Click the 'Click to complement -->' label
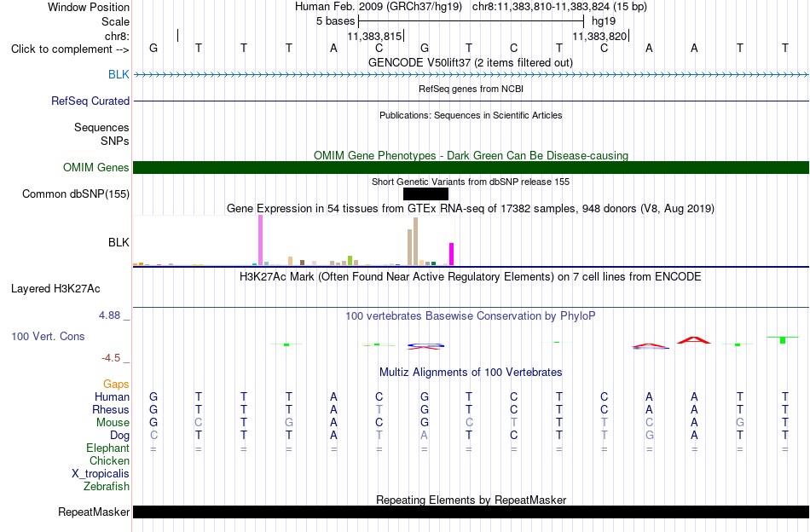The width and height of the screenshot is (810, 532). (70, 49)
